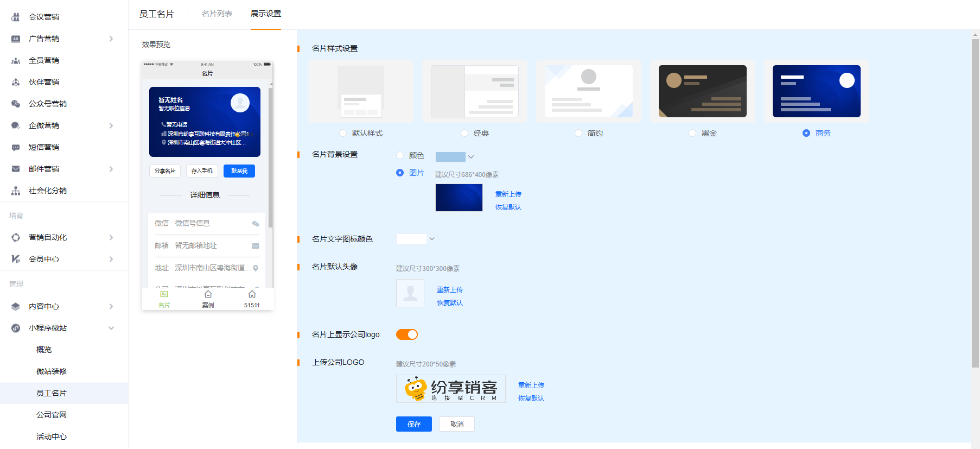Choose 颜色 as card background option
980x449 pixels.
point(400,155)
